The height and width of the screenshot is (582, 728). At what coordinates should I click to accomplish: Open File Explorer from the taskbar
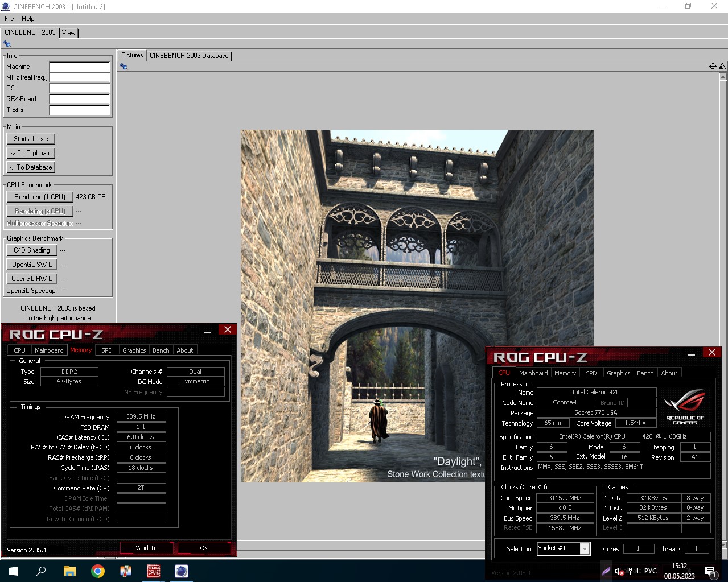coord(69,571)
